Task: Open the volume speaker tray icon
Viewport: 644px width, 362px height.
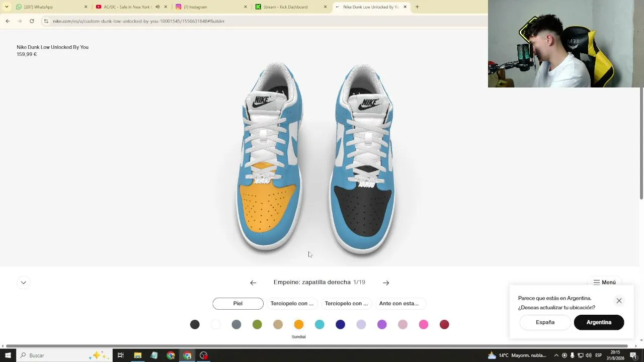Action: pos(588,355)
